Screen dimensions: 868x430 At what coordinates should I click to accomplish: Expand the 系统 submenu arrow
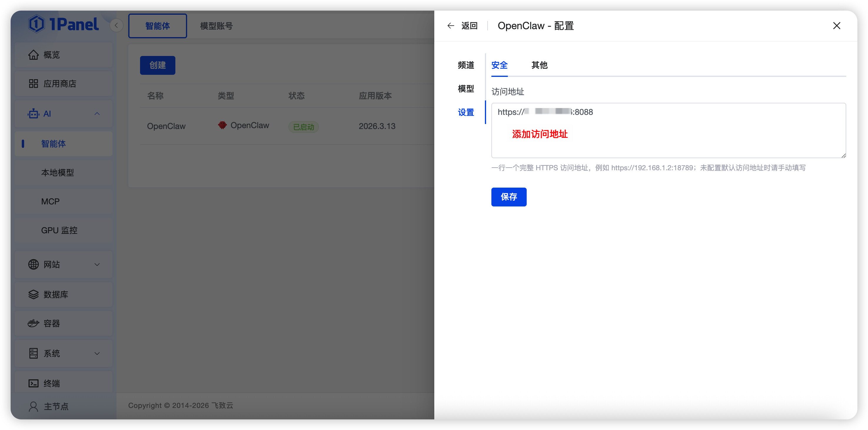[x=97, y=353]
